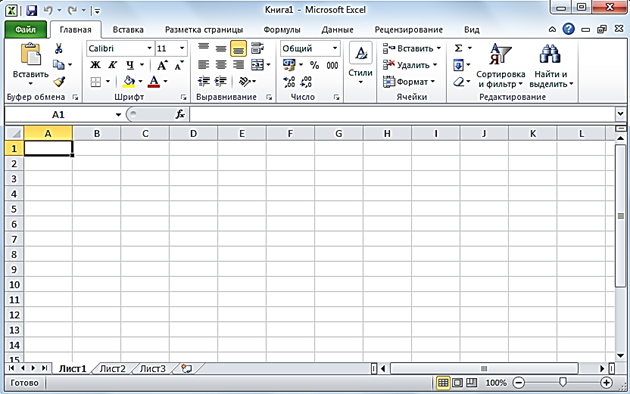This screenshot has height=394, width=630.
Task: Switch to Page Layout view in status bar
Action: pyautogui.click(x=457, y=383)
